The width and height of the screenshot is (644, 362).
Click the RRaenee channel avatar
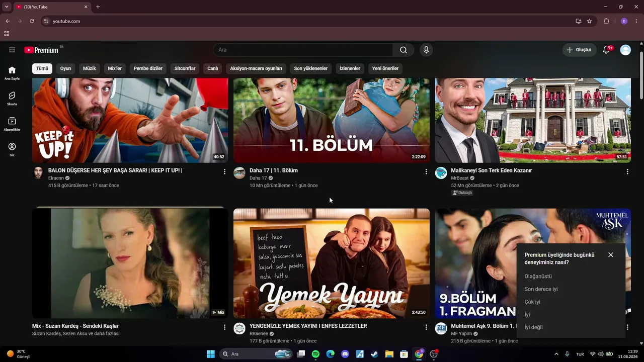[239, 328]
